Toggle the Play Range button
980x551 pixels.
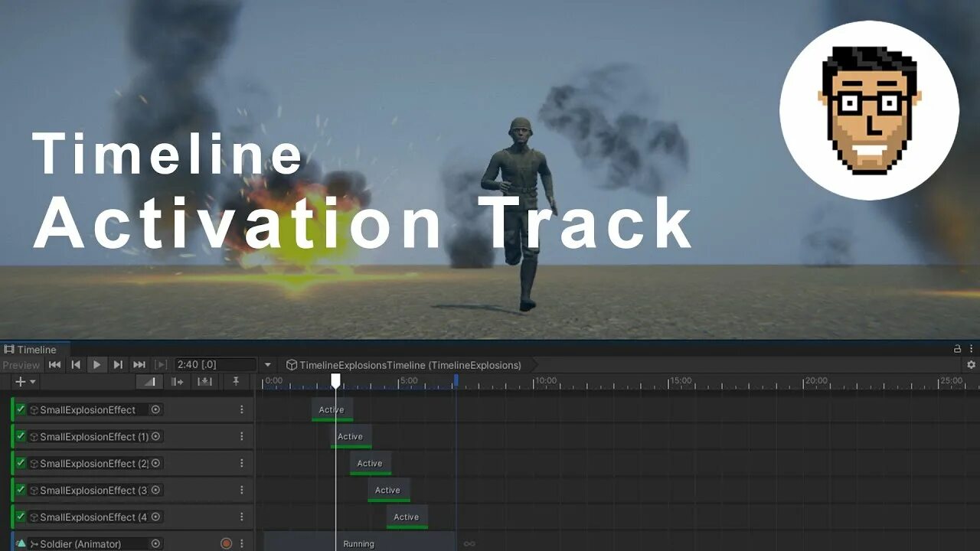(x=161, y=365)
